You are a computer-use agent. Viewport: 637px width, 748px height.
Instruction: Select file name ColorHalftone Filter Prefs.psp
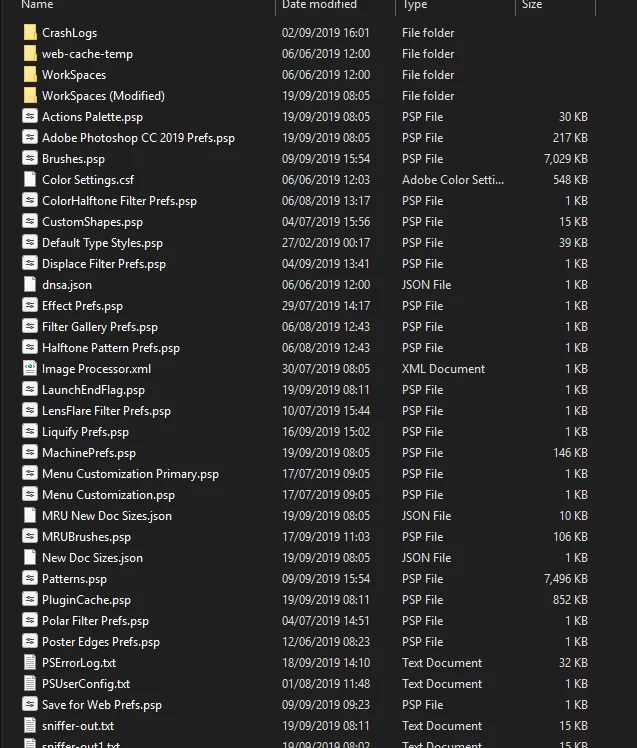click(x=119, y=201)
